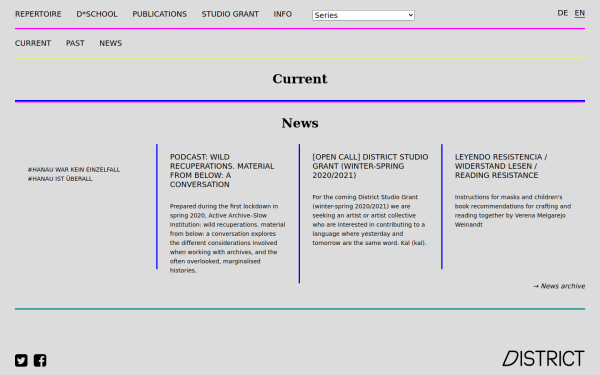Open the News archive link

(559, 286)
